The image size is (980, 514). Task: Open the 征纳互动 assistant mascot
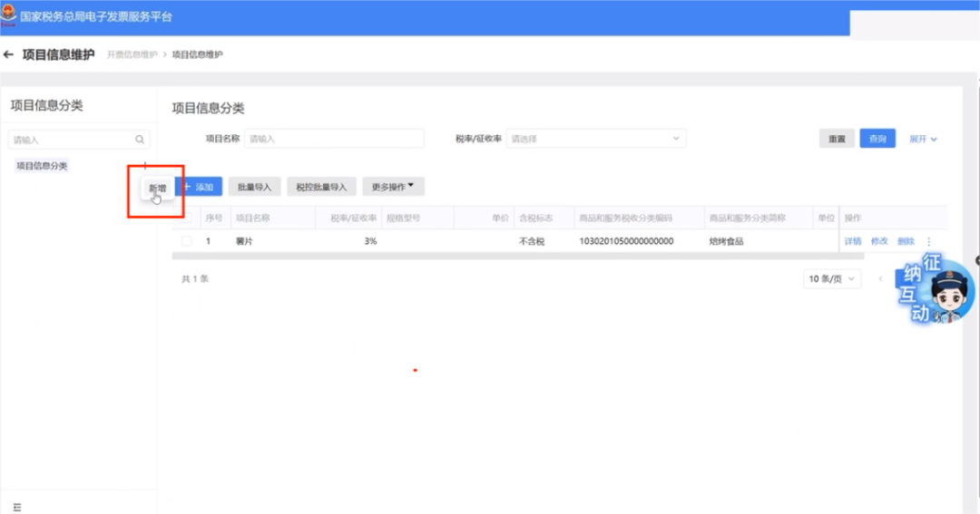click(935, 288)
